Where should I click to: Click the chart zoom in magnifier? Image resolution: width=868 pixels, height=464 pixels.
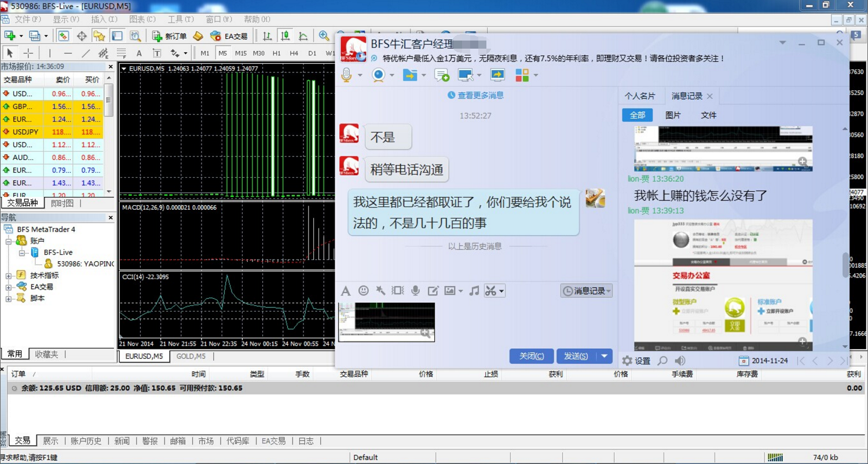point(324,36)
